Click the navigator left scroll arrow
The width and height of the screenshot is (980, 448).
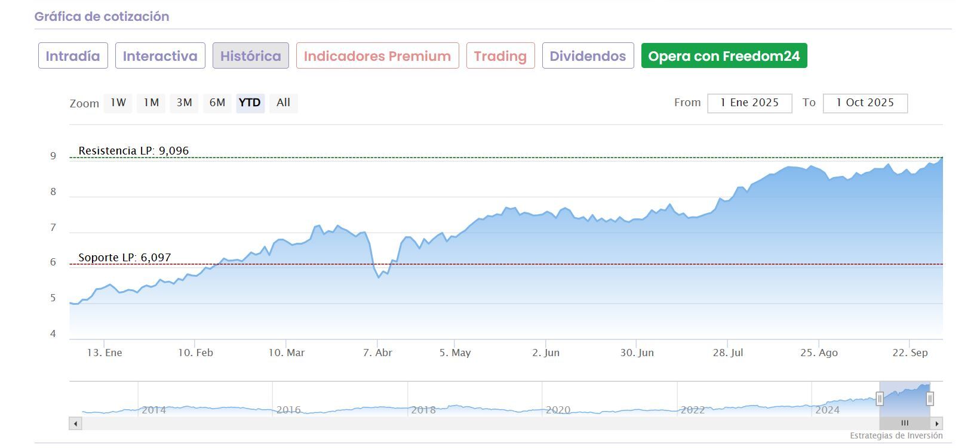tap(75, 424)
